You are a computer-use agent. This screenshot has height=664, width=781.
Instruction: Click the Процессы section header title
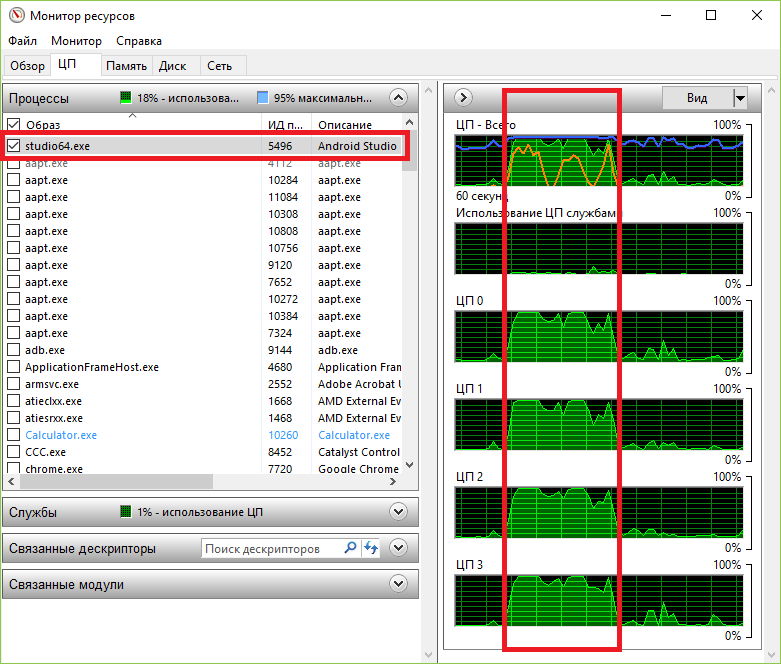(39, 98)
